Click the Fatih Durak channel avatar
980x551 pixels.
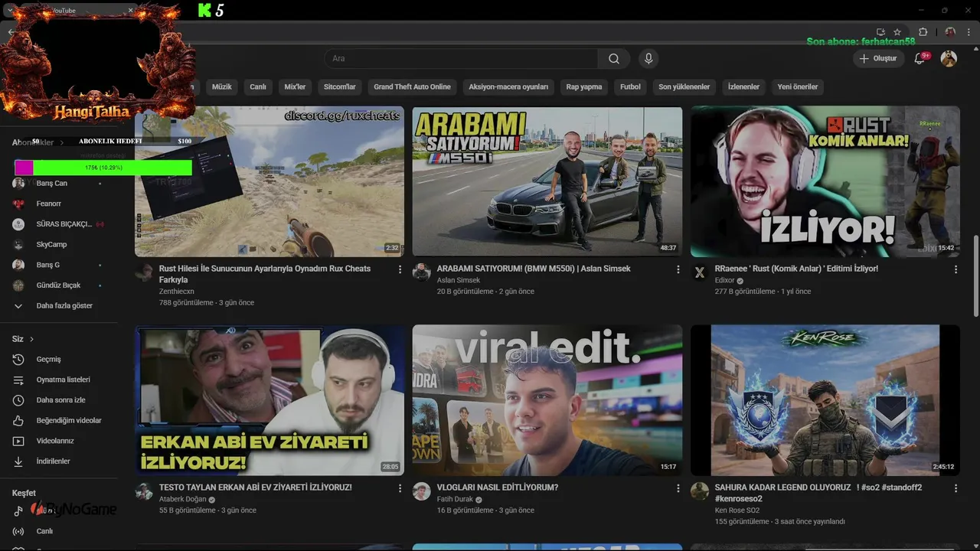pos(421,491)
